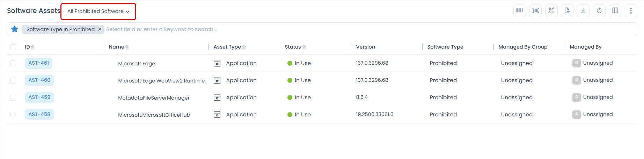Image resolution: width=644 pixels, height=159 pixels.
Task: Open the three-dot more options menu
Action: click(x=631, y=11)
